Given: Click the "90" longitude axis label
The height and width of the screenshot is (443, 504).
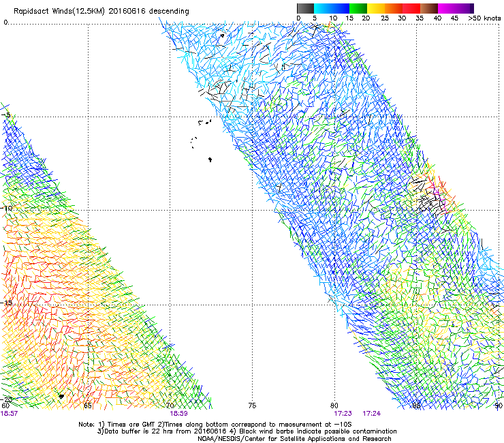Looking at the screenshot, I should 499,406.
